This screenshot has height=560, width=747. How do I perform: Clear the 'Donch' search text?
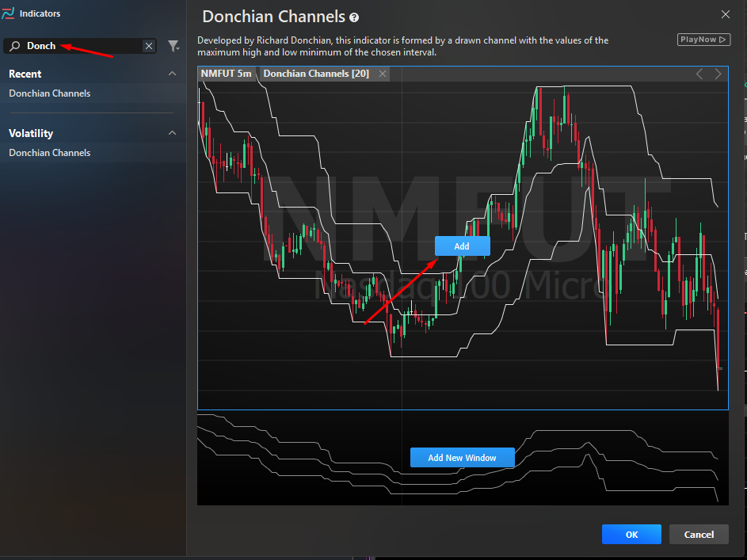coord(148,46)
